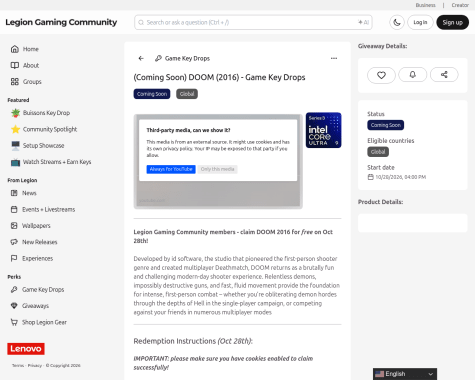Click the Home icon in sidebar
This screenshot has height=380, width=475.
click(x=15, y=49)
